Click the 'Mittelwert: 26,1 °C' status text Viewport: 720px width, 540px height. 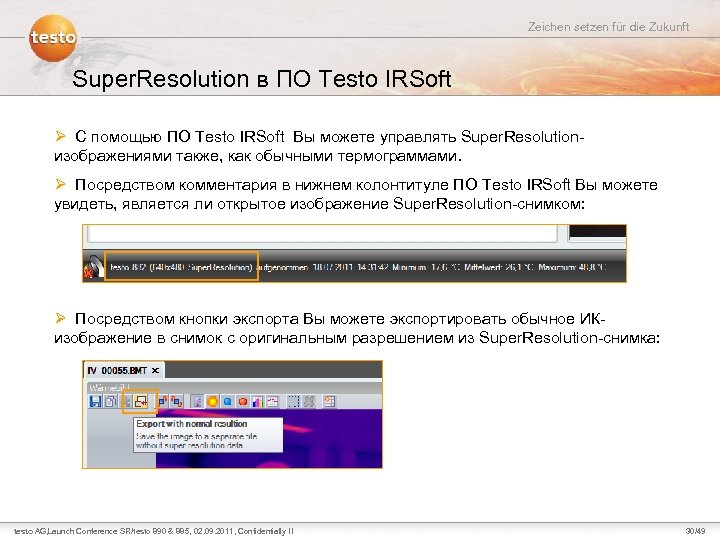tap(499, 267)
